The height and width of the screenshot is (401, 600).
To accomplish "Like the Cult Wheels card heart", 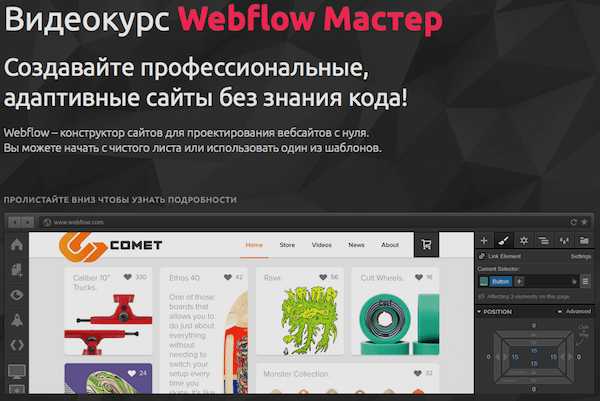I will tap(419, 277).
